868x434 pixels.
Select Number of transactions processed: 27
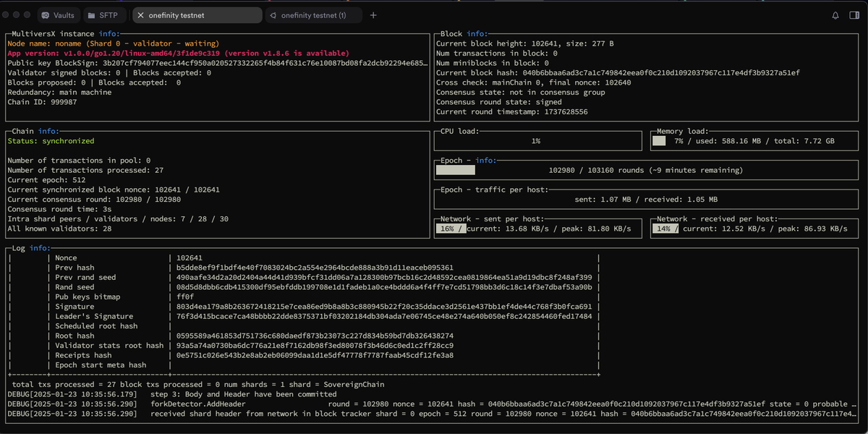click(85, 170)
